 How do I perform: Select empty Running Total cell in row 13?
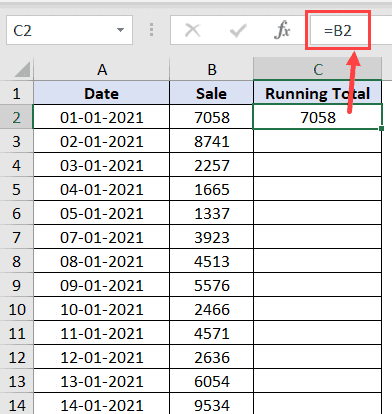click(x=317, y=381)
